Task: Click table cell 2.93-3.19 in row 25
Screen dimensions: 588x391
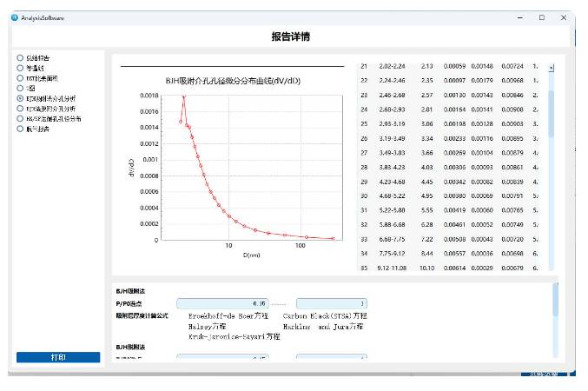Action: [x=392, y=123]
